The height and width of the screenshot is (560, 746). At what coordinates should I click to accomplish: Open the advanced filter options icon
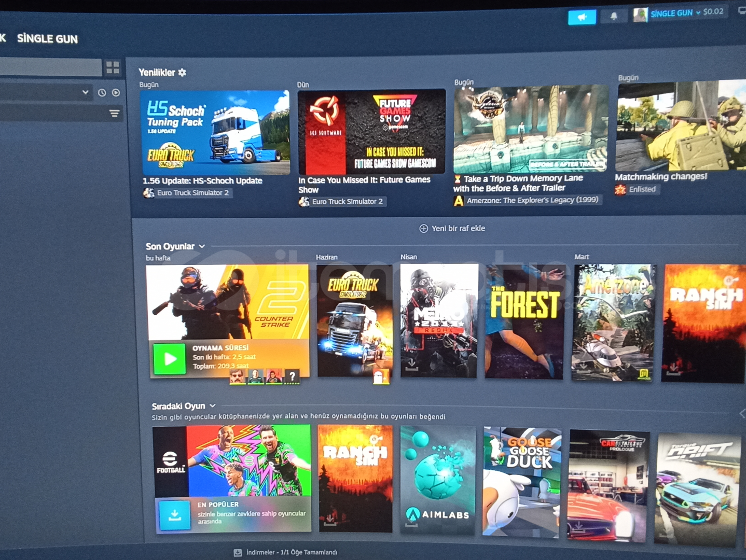114,113
